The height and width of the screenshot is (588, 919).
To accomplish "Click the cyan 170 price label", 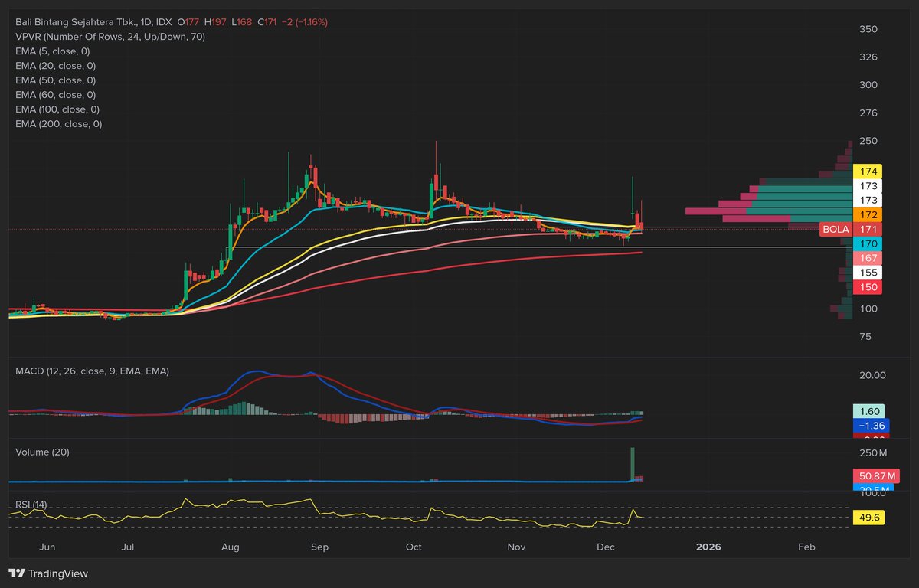I will click(x=868, y=243).
